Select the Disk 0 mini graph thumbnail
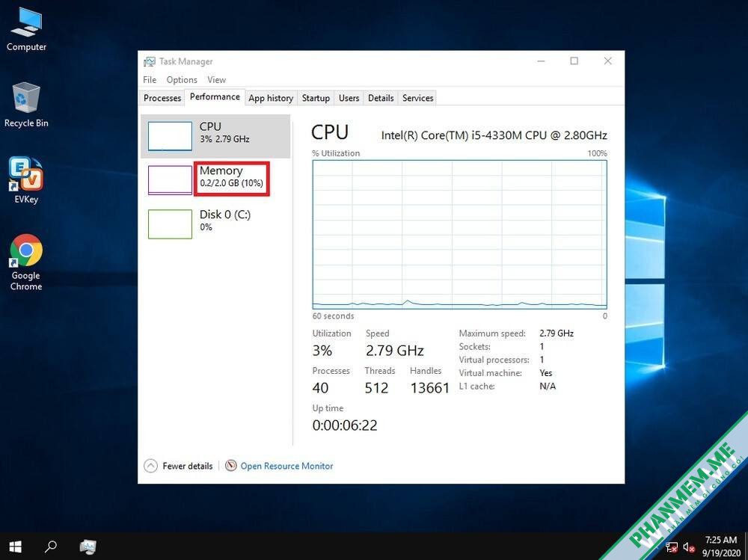Screen dimensions: 748x560 pos(170,224)
